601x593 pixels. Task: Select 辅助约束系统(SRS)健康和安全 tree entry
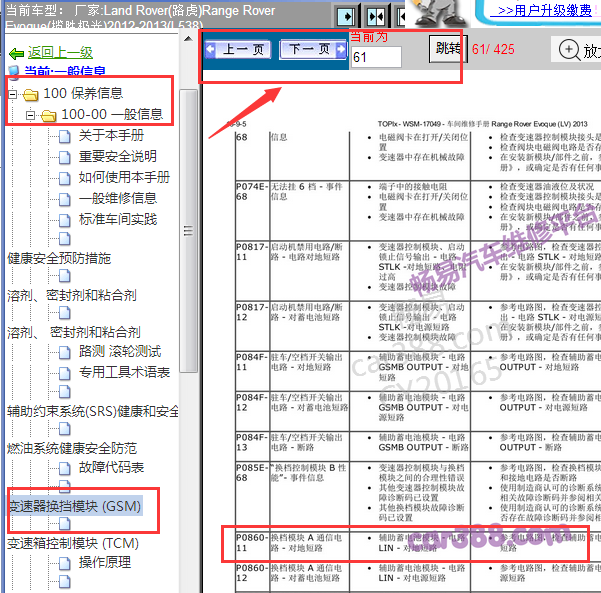pos(93,412)
